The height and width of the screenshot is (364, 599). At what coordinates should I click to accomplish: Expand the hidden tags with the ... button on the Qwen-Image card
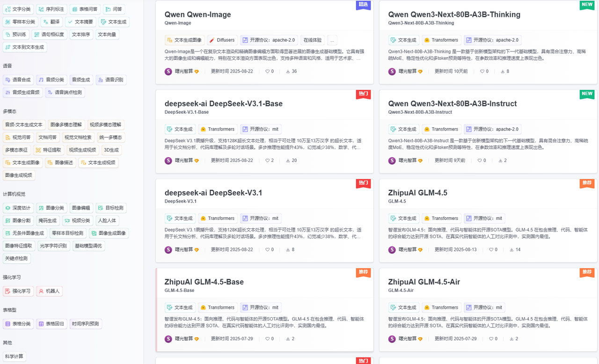point(332,40)
